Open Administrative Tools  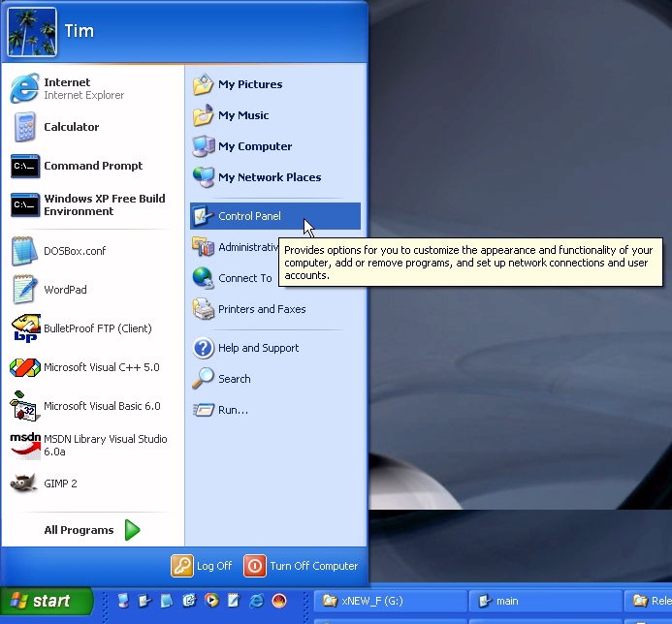coord(235,247)
